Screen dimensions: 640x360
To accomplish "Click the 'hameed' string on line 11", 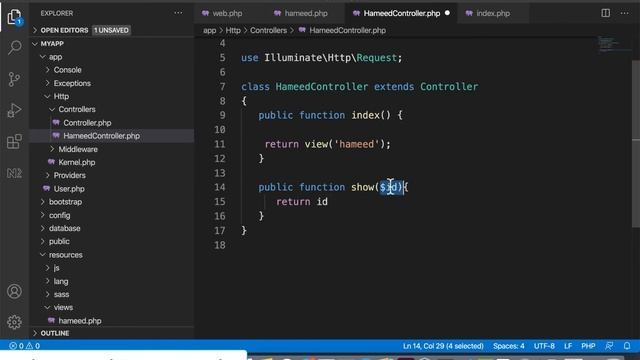I will click(356, 144).
